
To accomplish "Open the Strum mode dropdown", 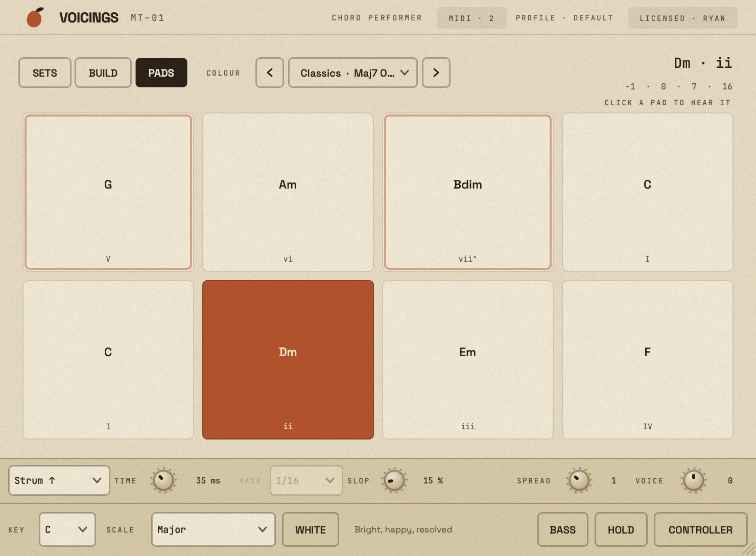I will coord(59,480).
